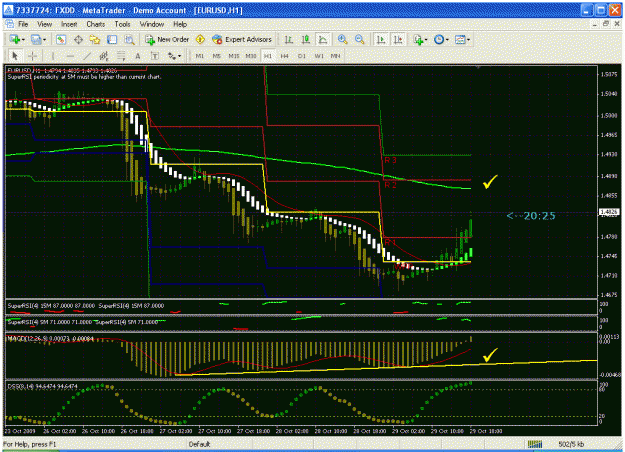
Task: Zoom out on the chart
Action: [360, 39]
